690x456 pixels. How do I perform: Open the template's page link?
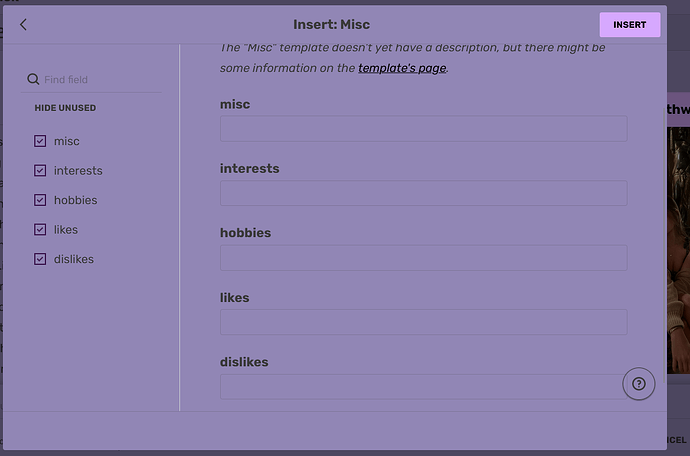point(402,68)
